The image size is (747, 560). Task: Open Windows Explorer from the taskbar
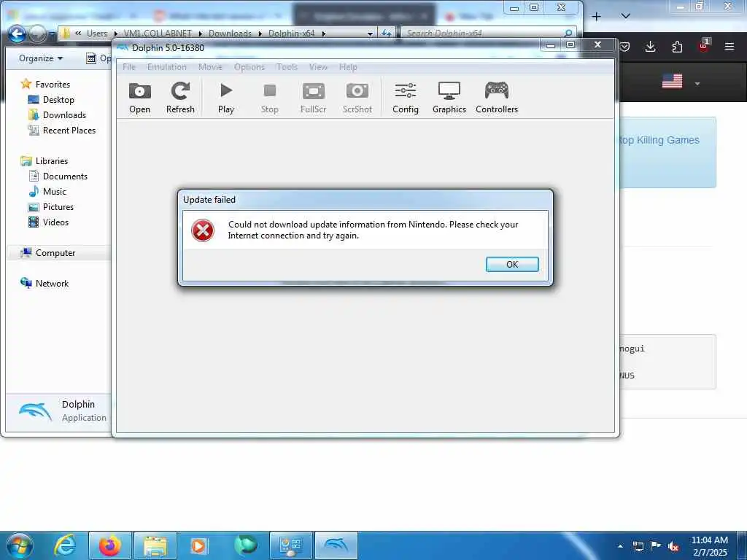click(x=155, y=545)
